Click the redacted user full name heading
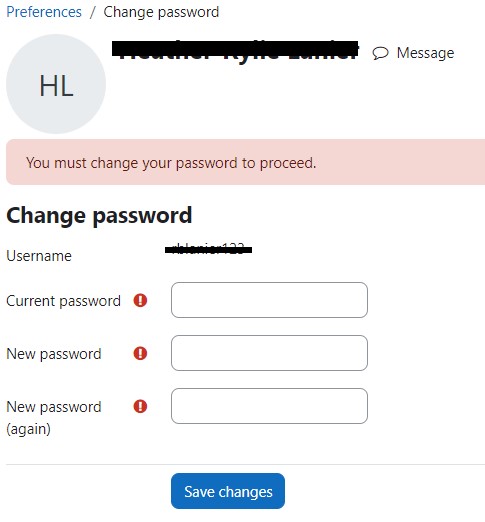The height and width of the screenshot is (522, 485). point(235,51)
